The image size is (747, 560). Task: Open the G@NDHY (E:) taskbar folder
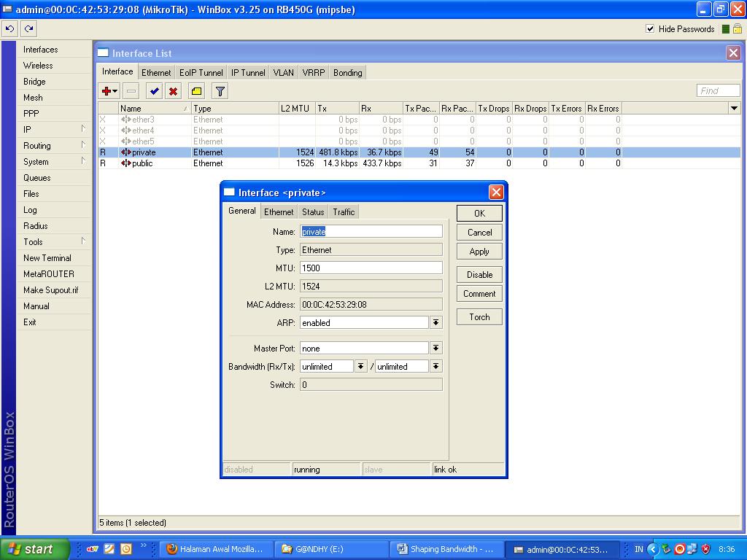[x=332, y=549]
